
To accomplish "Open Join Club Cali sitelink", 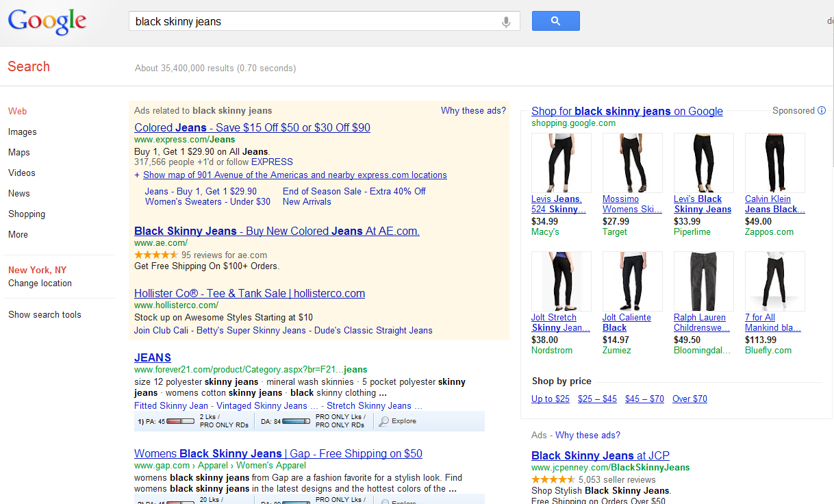I will click(162, 330).
